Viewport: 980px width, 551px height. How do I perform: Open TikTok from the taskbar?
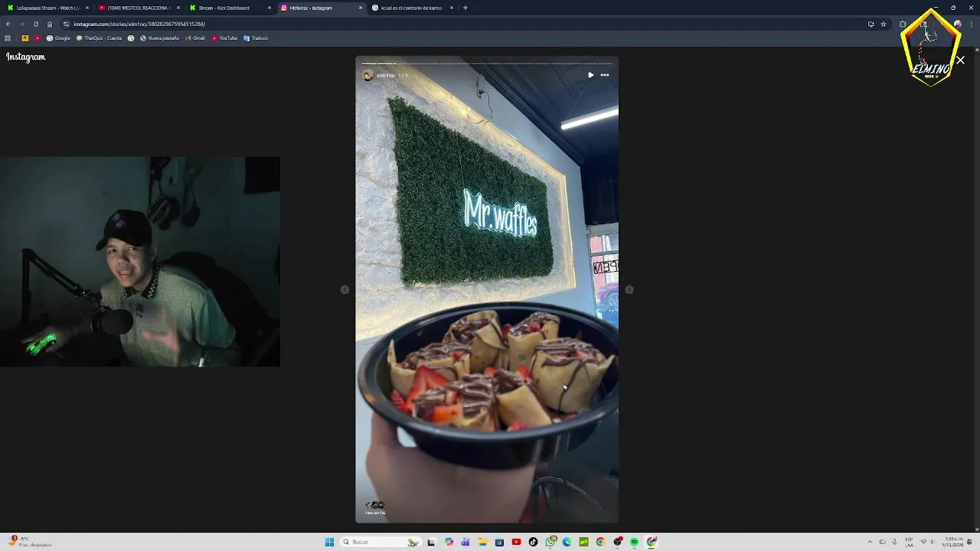coord(533,542)
